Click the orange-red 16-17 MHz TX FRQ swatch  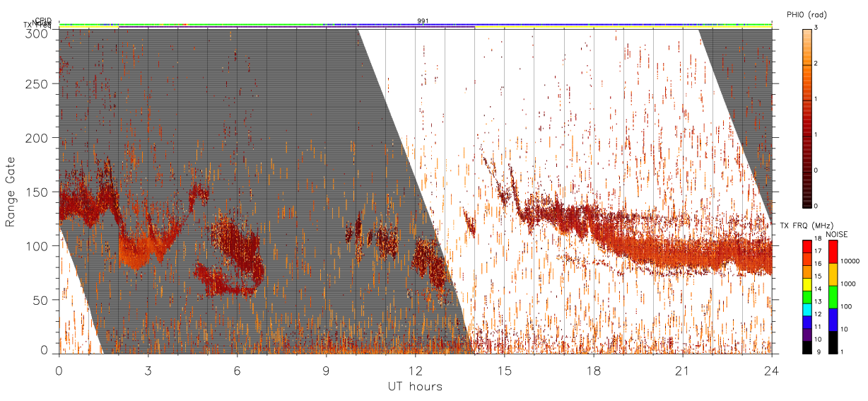807,257
